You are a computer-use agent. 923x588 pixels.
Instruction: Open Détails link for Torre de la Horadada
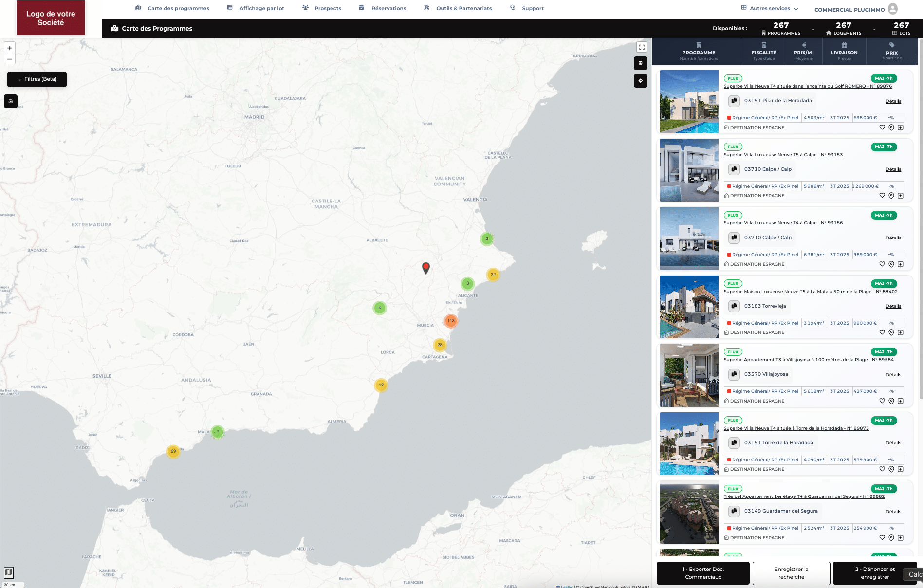[x=893, y=443]
